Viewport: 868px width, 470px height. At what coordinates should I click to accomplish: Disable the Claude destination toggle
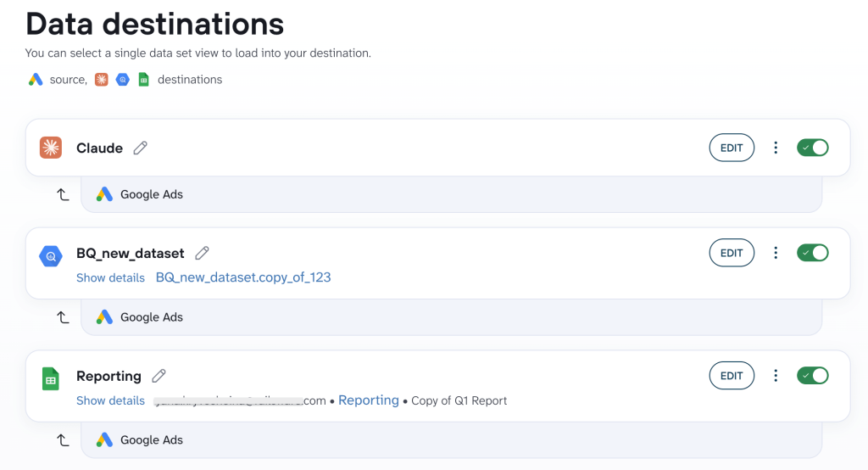tap(813, 148)
